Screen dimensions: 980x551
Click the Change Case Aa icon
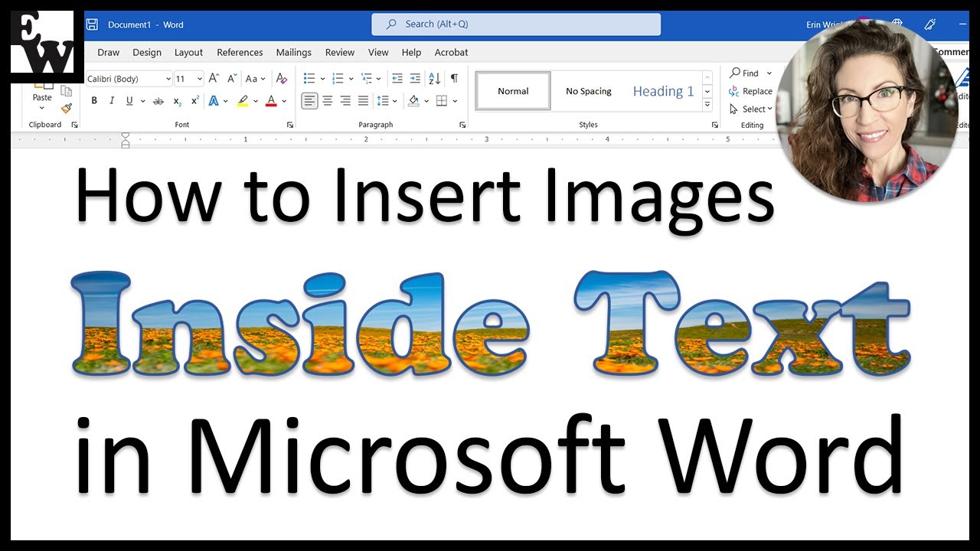coord(251,79)
